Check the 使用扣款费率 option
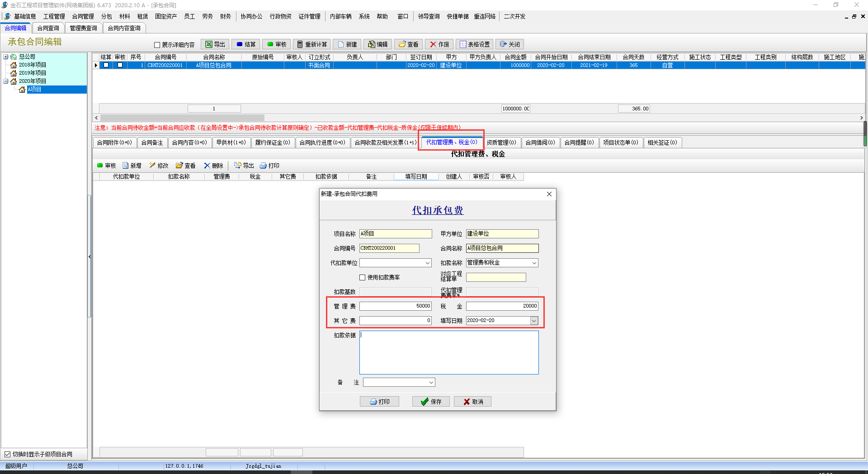This screenshot has width=868, height=474. pyautogui.click(x=363, y=277)
